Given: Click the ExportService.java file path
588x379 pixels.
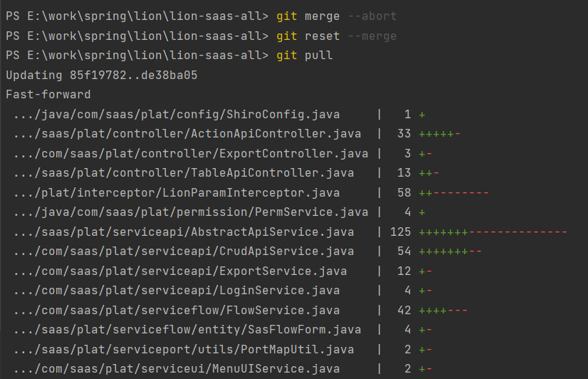Looking at the screenshot, I should [176, 271].
